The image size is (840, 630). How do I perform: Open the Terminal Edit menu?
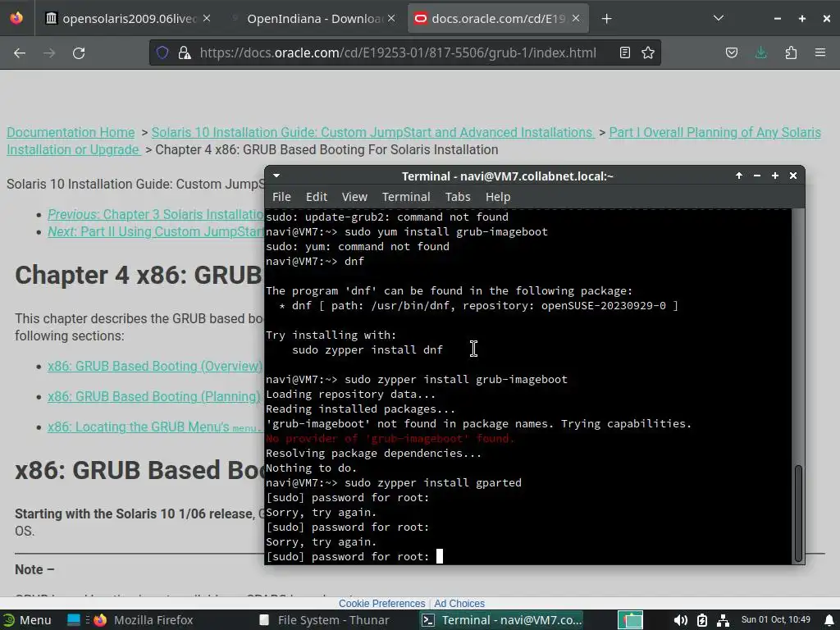coord(316,197)
